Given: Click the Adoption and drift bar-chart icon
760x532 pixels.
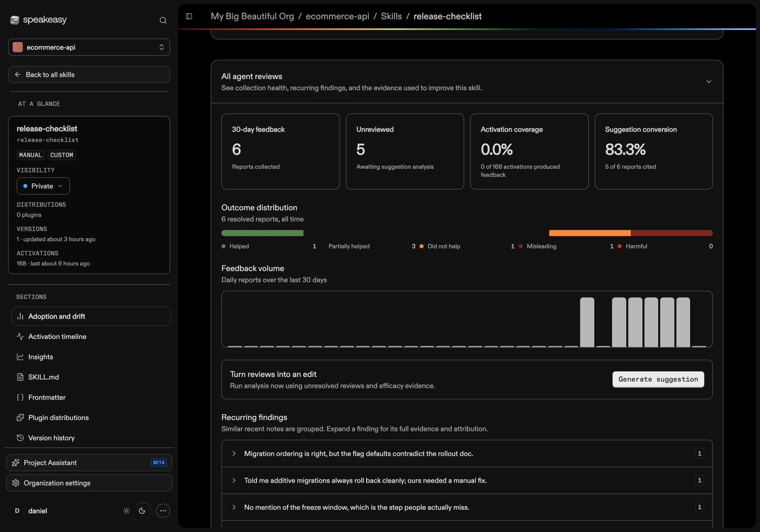Looking at the screenshot, I should tap(20, 316).
